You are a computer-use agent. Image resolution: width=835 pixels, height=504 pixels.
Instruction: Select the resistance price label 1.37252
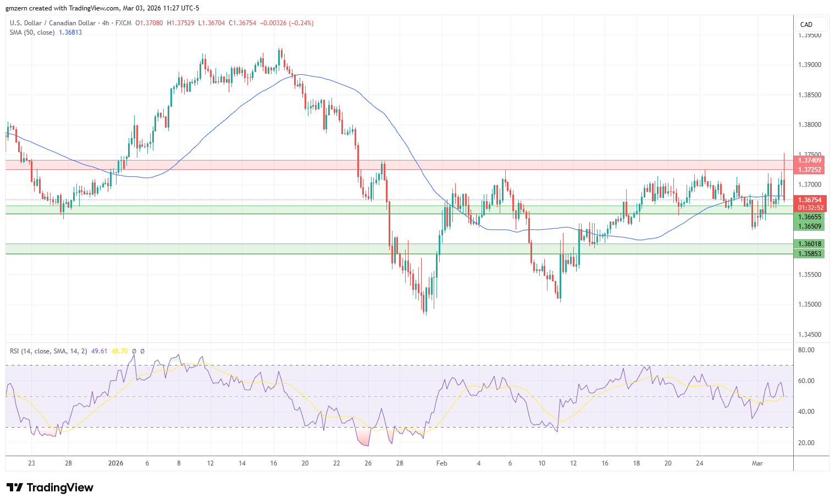point(810,170)
